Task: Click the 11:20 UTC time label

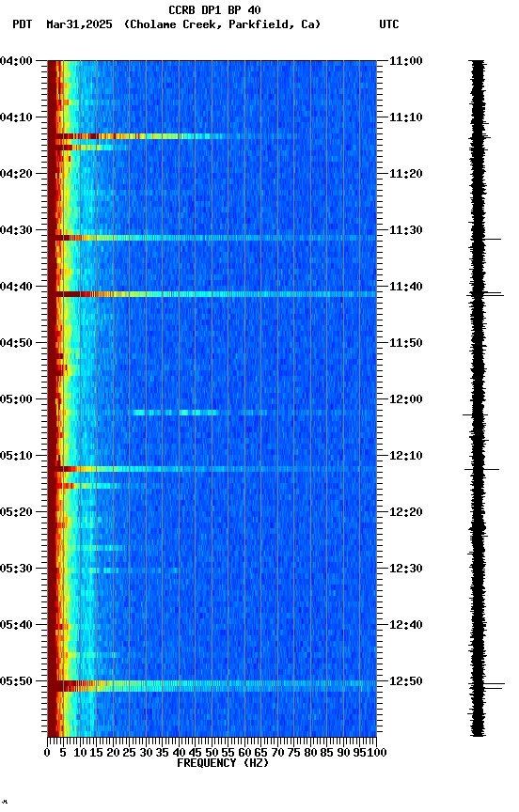Action: pos(406,174)
